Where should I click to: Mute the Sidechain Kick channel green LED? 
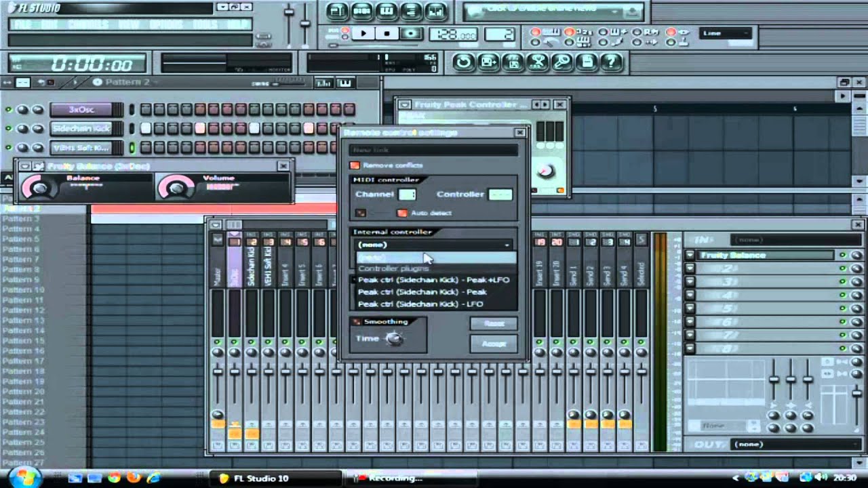(9, 129)
